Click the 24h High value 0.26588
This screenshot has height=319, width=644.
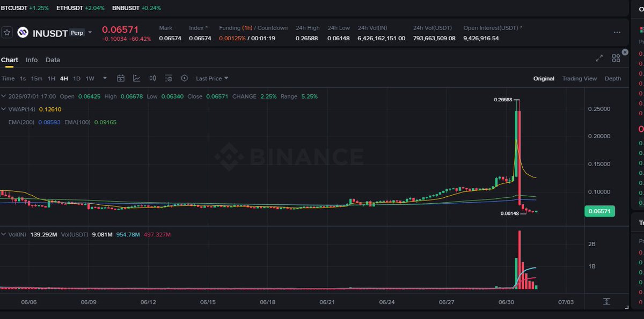[x=307, y=38]
